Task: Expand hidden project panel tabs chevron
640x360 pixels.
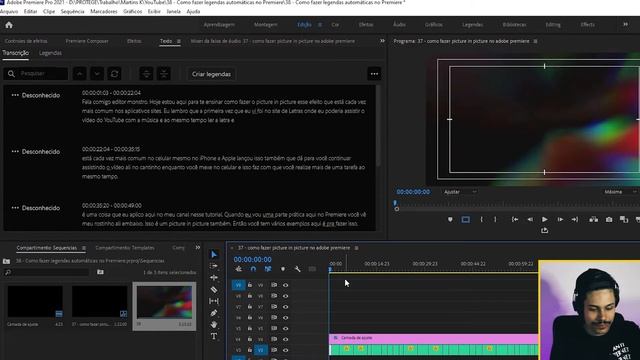Action: [x=198, y=248]
